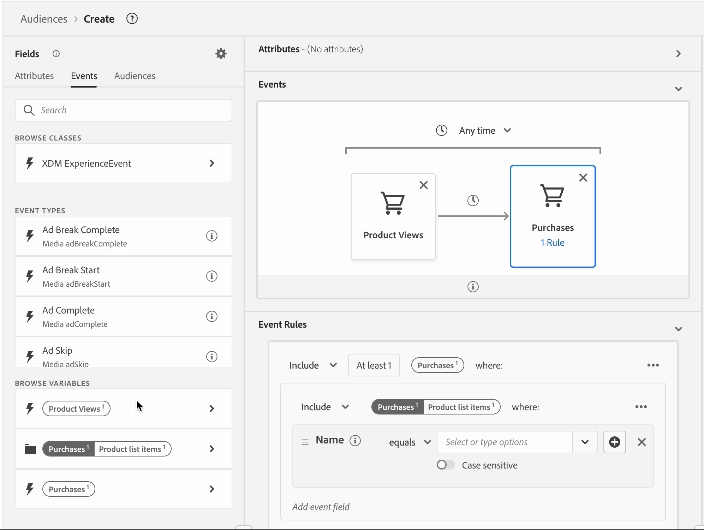
Task: Go back to Audiences breadcrumb
Action: click(44, 19)
